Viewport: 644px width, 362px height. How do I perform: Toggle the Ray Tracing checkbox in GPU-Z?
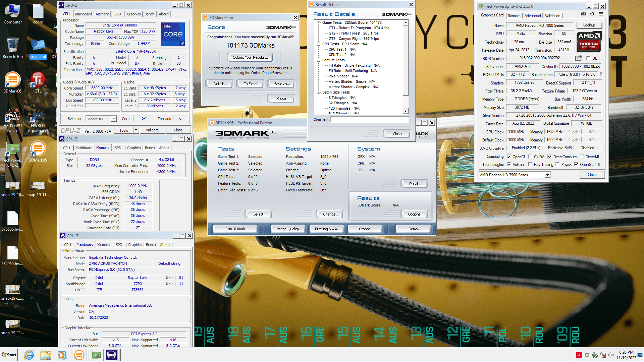(530, 164)
